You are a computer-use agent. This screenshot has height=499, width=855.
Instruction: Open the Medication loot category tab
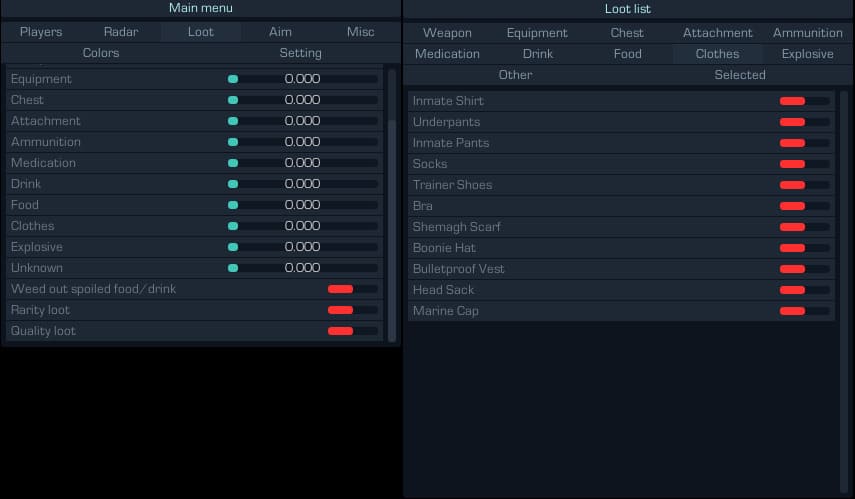point(447,54)
